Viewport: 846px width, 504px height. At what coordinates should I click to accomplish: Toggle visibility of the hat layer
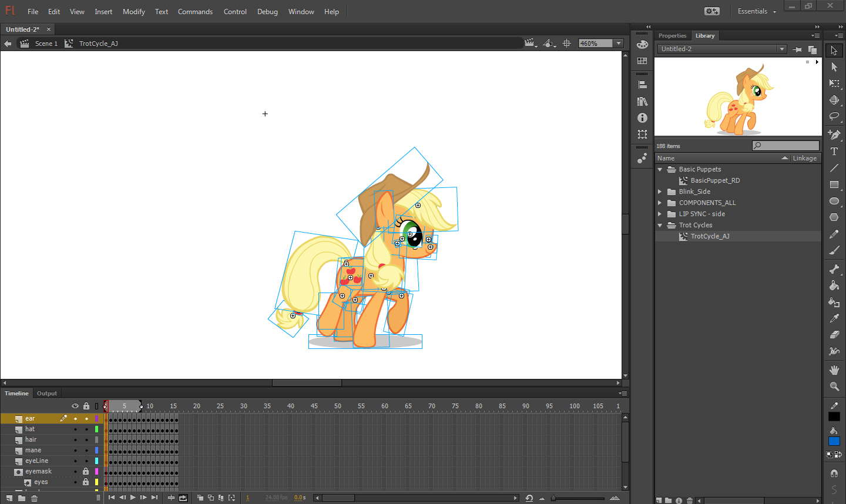tap(75, 429)
